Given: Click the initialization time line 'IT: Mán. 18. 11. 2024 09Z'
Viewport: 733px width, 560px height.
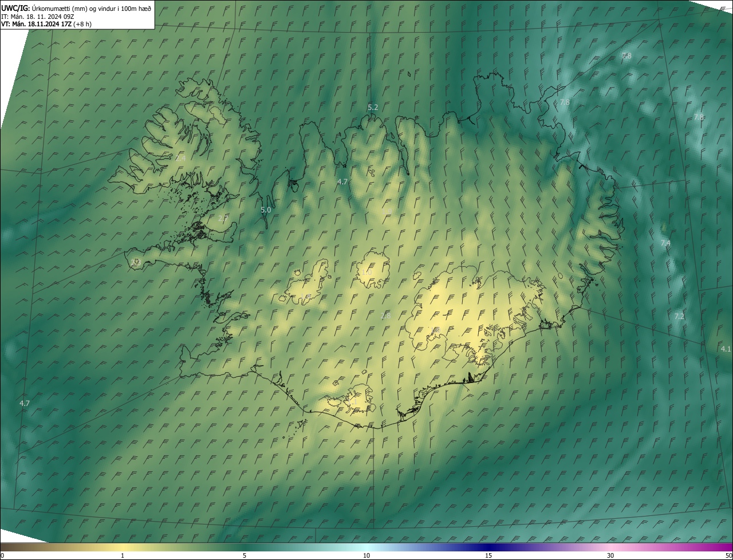Looking at the screenshot, I should (x=37, y=16).
